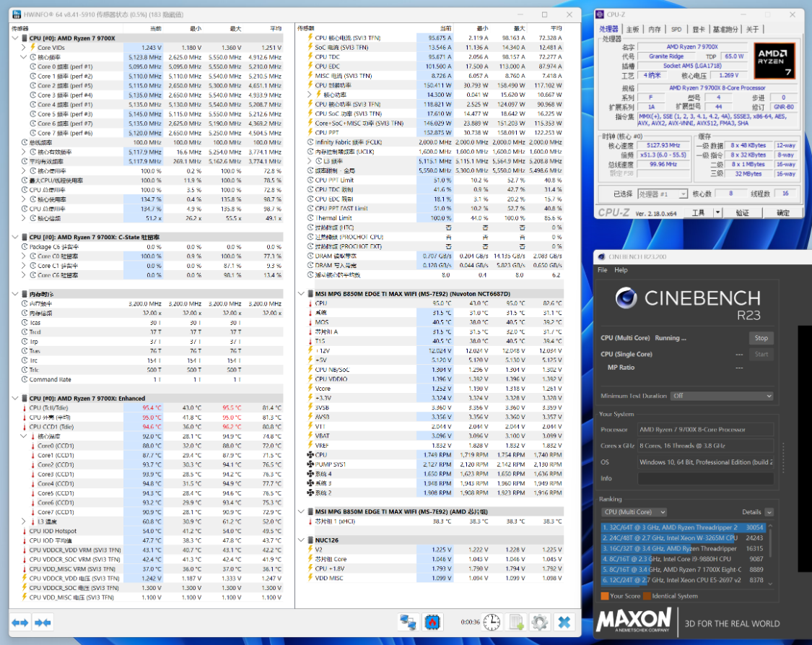Click the expand columns arrows icon in HWiNFO

19,622
